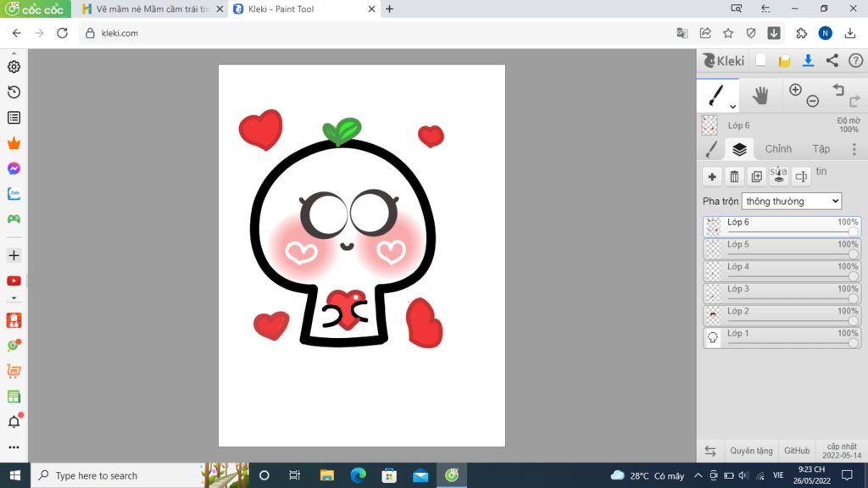This screenshot has width=868, height=488.
Task: Open browsing history in the sidebar
Action: (x=14, y=91)
